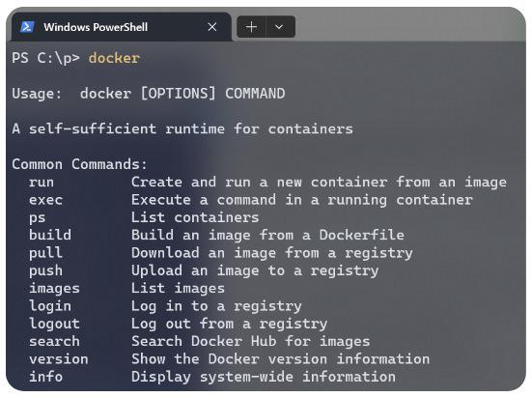Click the 'push' command name

tap(45, 270)
